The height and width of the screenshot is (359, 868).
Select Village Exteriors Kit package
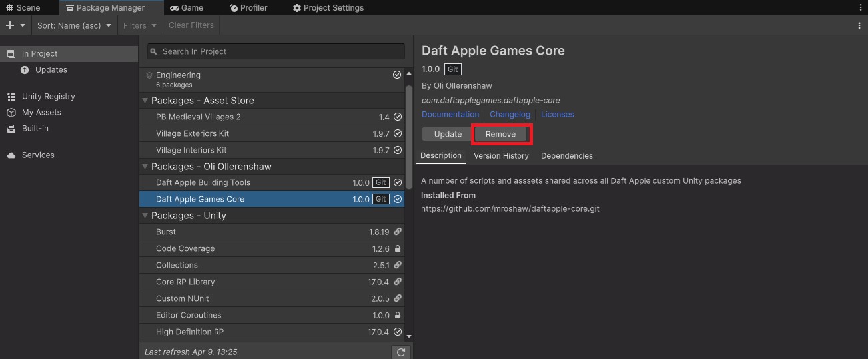click(x=272, y=133)
